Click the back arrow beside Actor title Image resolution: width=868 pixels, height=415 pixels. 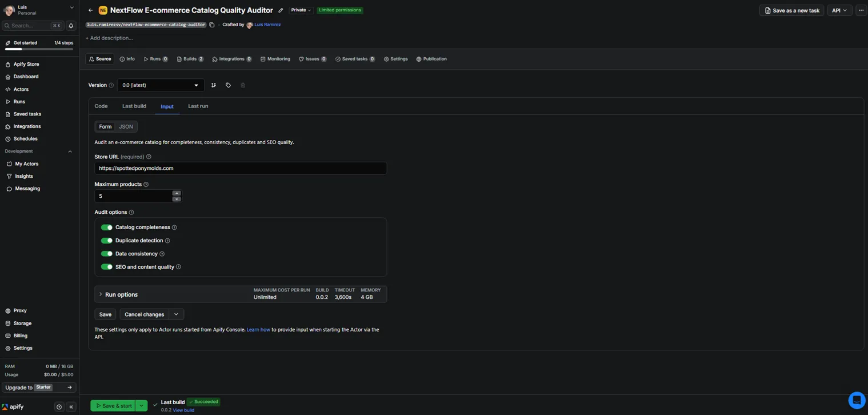pyautogui.click(x=90, y=10)
